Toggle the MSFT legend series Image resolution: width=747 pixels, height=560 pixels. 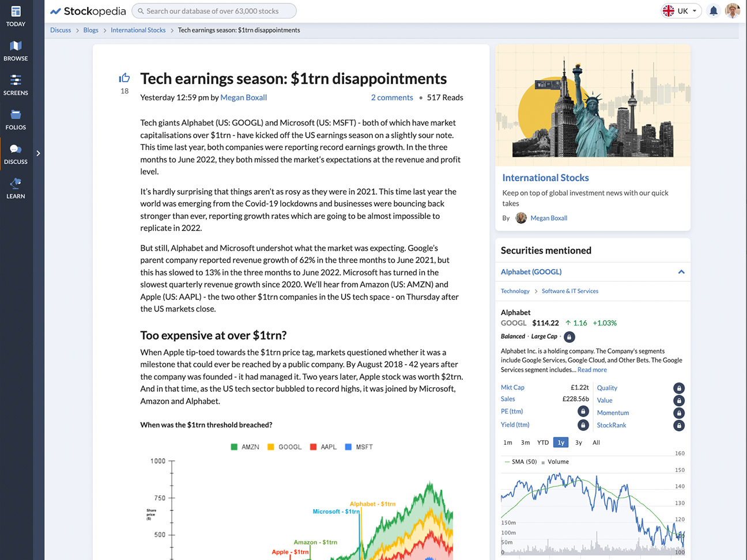(x=359, y=447)
